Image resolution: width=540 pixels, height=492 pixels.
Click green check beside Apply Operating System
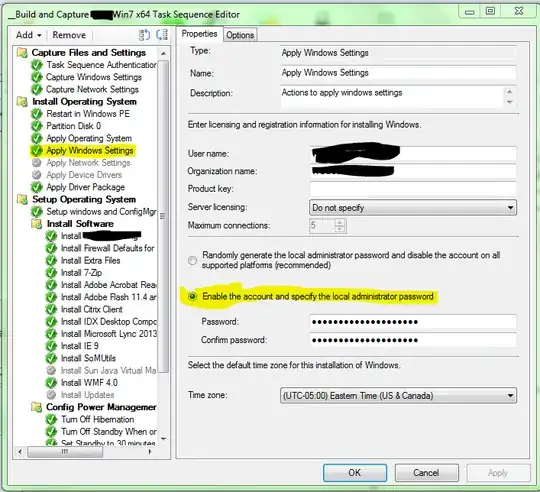[37, 138]
